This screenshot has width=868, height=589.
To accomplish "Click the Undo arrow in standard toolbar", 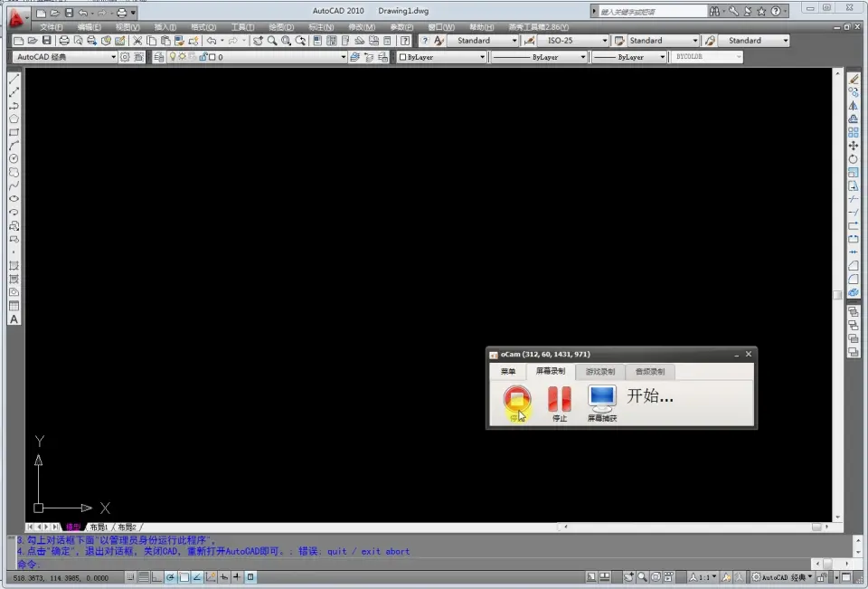I will (x=212, y=41).
